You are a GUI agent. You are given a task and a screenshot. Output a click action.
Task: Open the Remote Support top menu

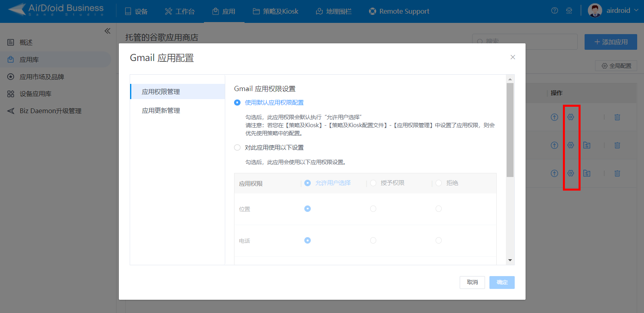pyautogui.click(x=399, y=11)
